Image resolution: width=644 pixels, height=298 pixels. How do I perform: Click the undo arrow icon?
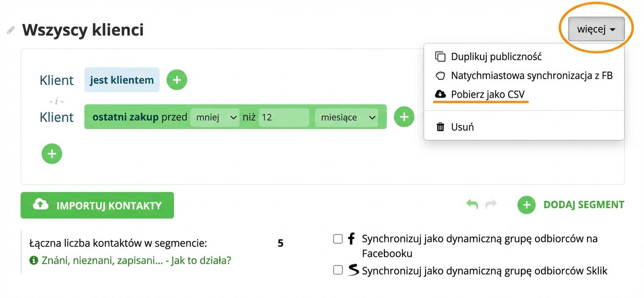472,205
